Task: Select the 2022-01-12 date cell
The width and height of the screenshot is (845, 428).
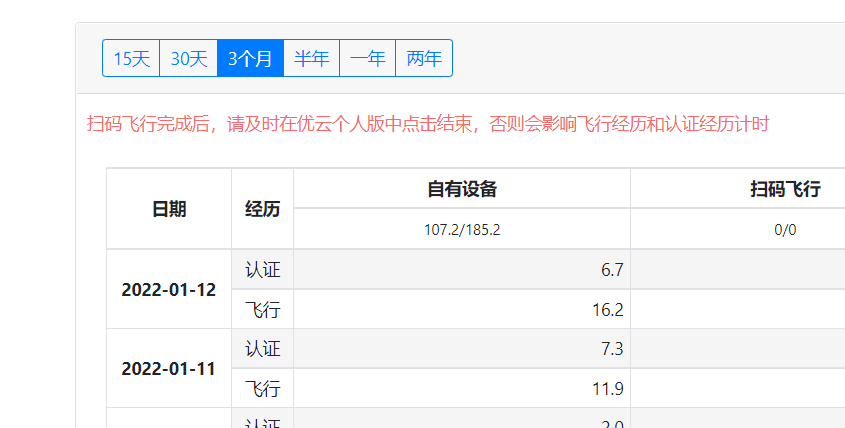Action: click(169, 290)
